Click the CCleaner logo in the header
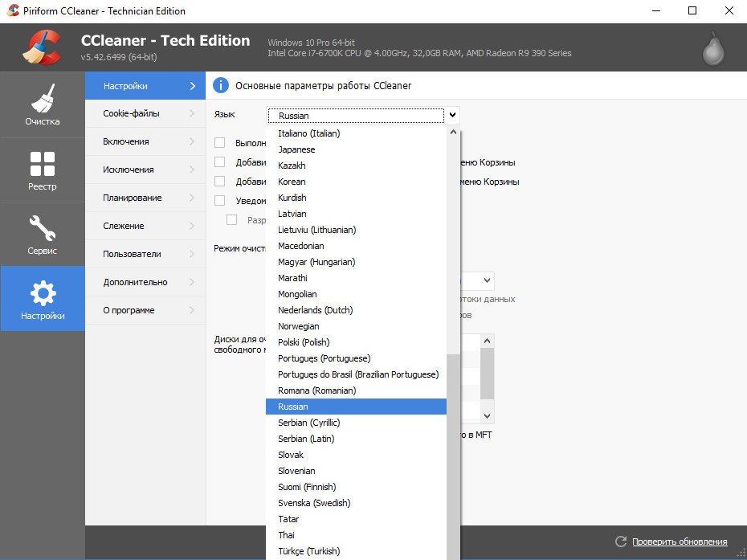 42,47
